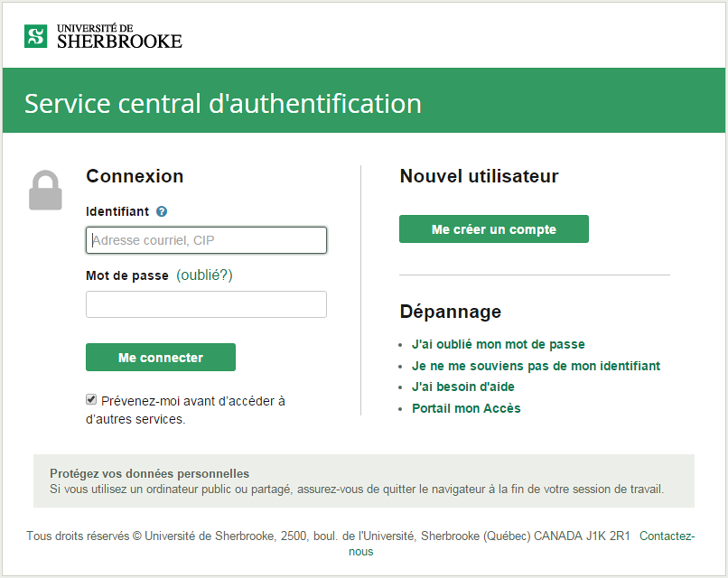Image resolution: width=728 pixels, height=578 pixels.
Task: Click the "Nouvel utilisateur" heading
Action: pos(478,176)
